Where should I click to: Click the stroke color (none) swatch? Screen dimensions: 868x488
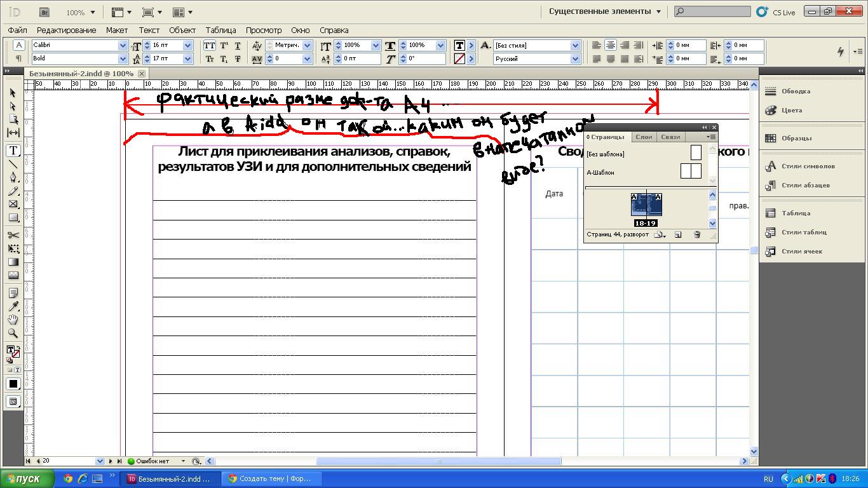pyautogui.click(x=459, y=58)
